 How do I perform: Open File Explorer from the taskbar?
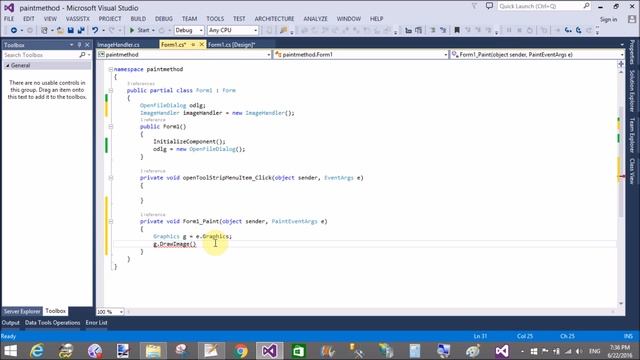(153, 351)
